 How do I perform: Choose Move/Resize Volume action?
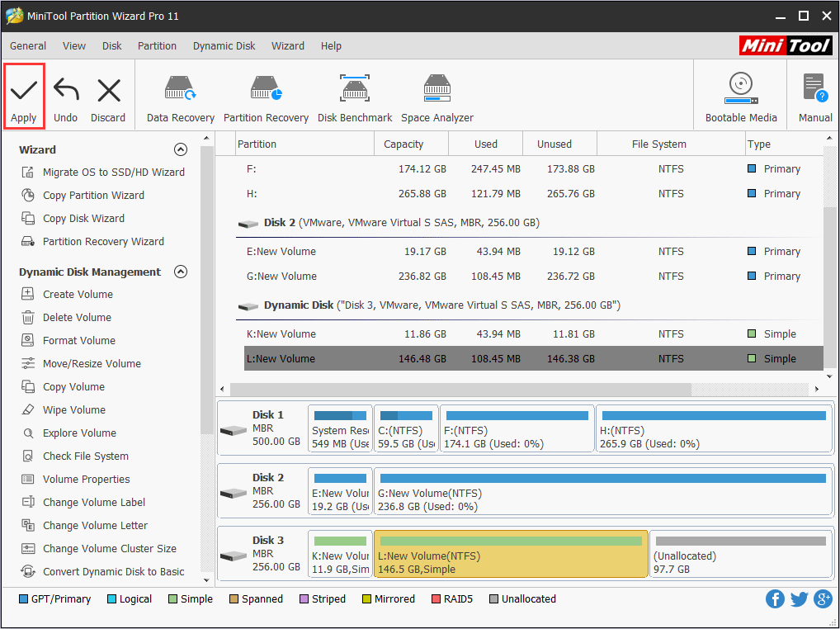click(92, 364)
